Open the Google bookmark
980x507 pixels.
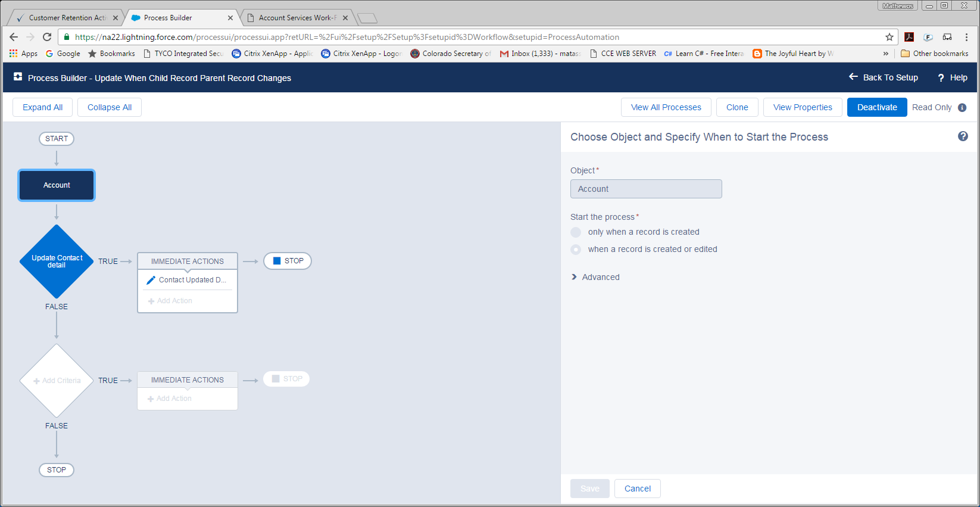[x=63, y=54]
